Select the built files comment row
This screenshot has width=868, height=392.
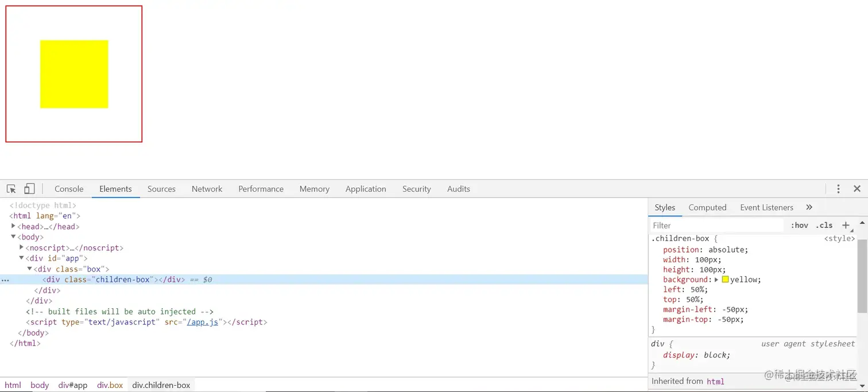(x=324, y=312)
